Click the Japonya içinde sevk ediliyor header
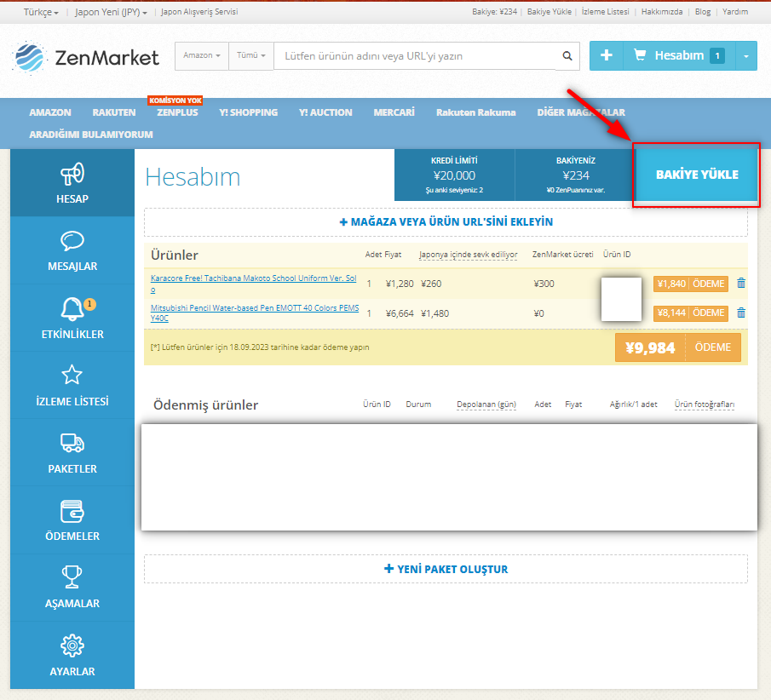Screen dimensions: 771x700 (x=468, y=255)
